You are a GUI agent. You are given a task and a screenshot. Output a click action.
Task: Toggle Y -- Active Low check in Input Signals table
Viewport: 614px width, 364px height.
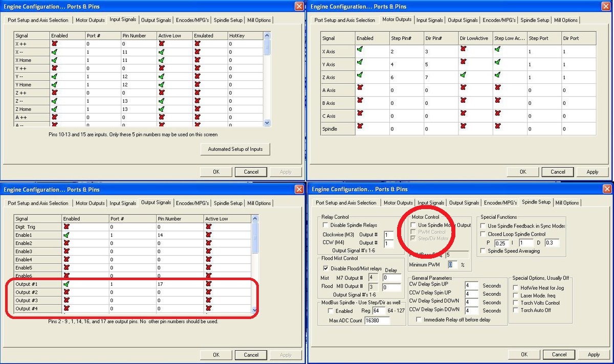pos(162,77)
